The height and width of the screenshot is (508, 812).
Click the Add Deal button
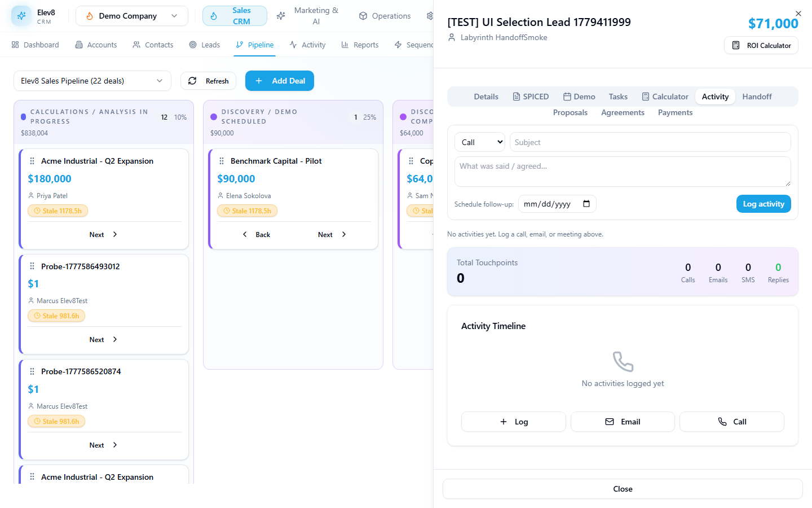click(x=280, y=81)
